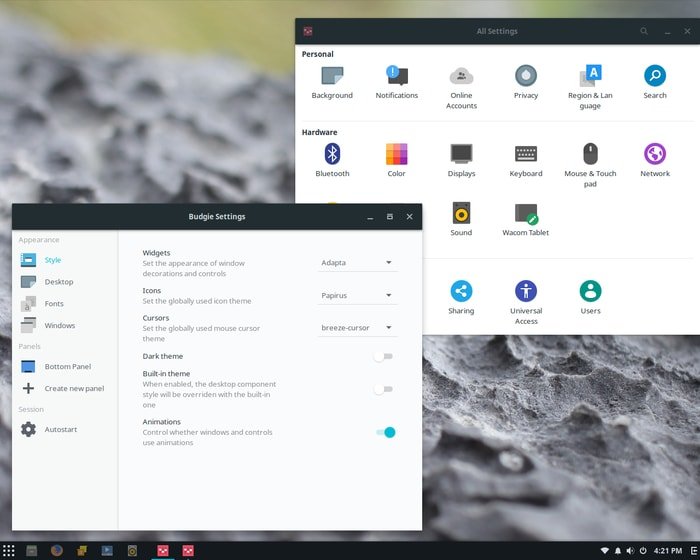Open the Sharing settings icon
The height and width of the screenshot is (560, 700).
461,291
